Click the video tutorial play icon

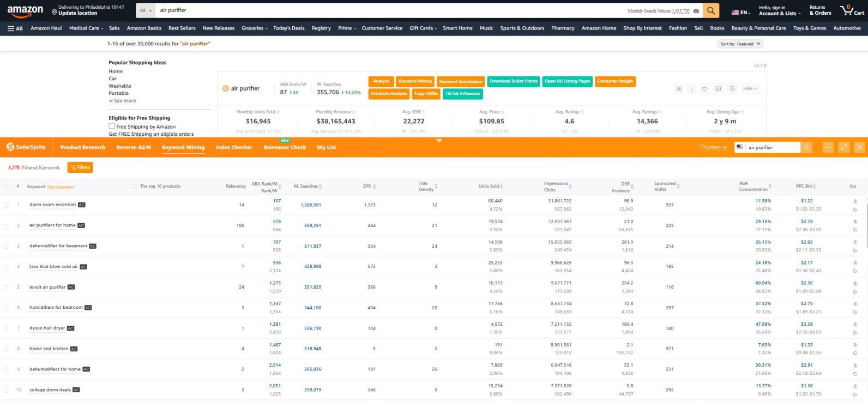click(x=718, y=88)
